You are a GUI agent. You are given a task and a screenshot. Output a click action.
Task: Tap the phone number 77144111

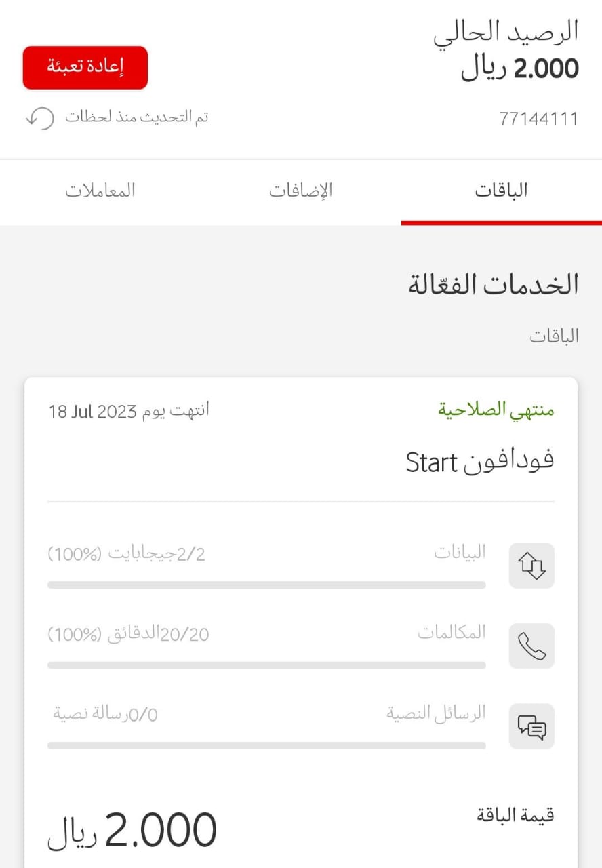[538, 119]
